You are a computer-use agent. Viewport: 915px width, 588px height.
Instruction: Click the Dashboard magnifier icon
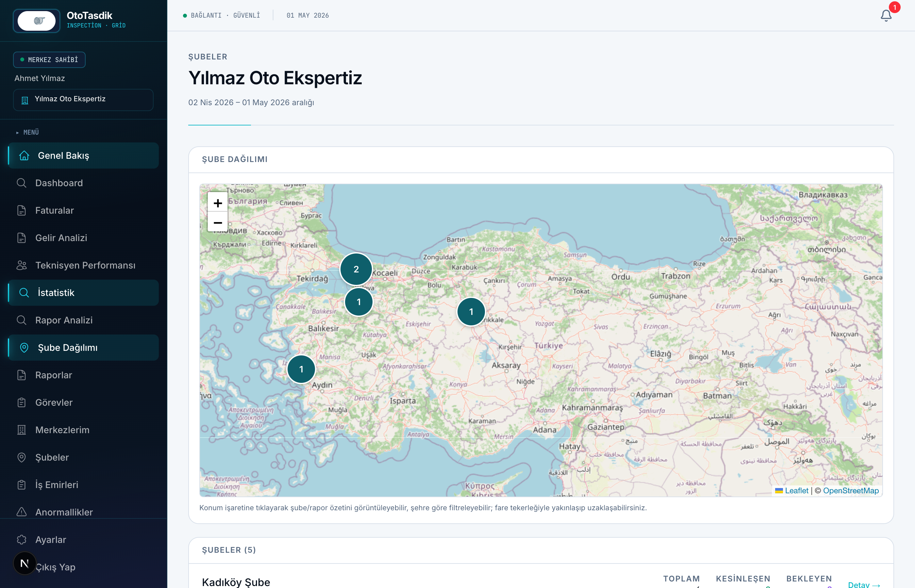[22, 183]
